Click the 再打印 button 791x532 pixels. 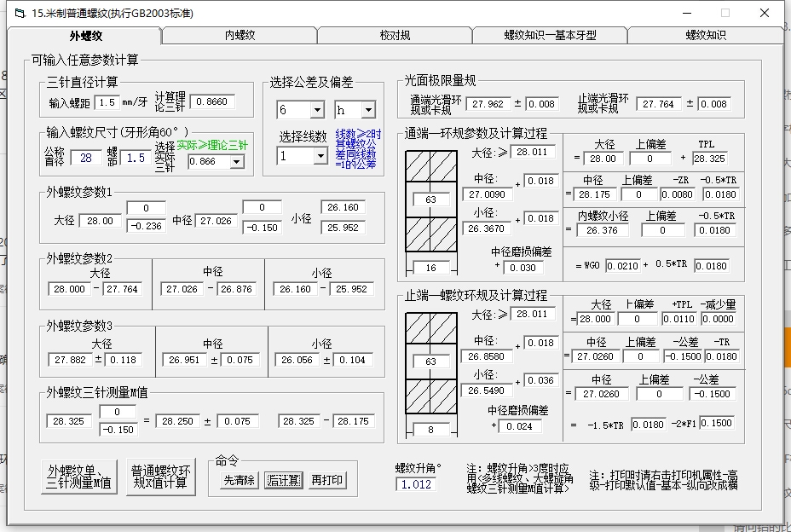(327, 480)
